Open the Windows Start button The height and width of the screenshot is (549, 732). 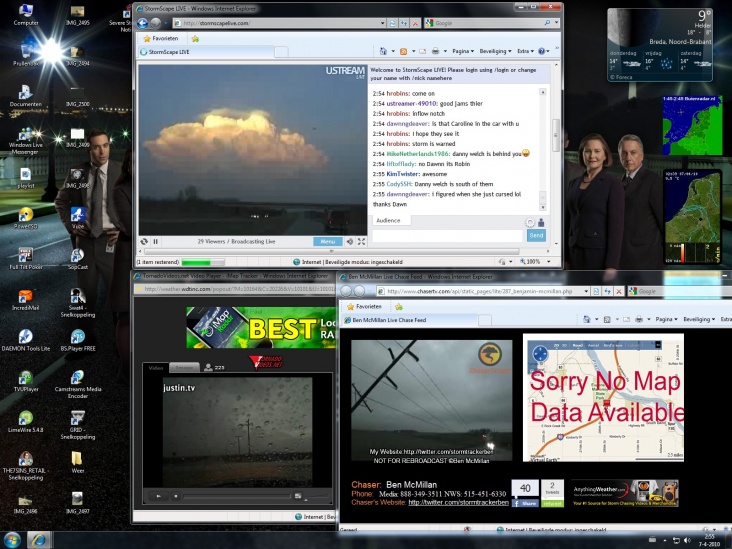tap(12, 540)
